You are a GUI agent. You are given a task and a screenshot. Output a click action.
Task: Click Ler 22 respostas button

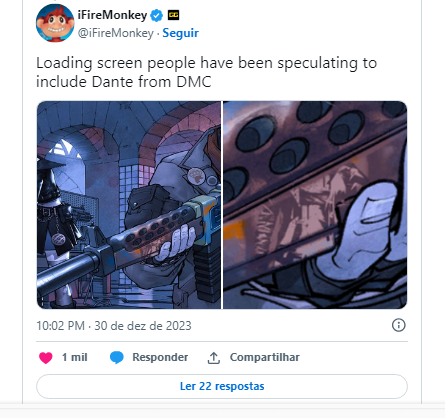click(x=222, y=386)
